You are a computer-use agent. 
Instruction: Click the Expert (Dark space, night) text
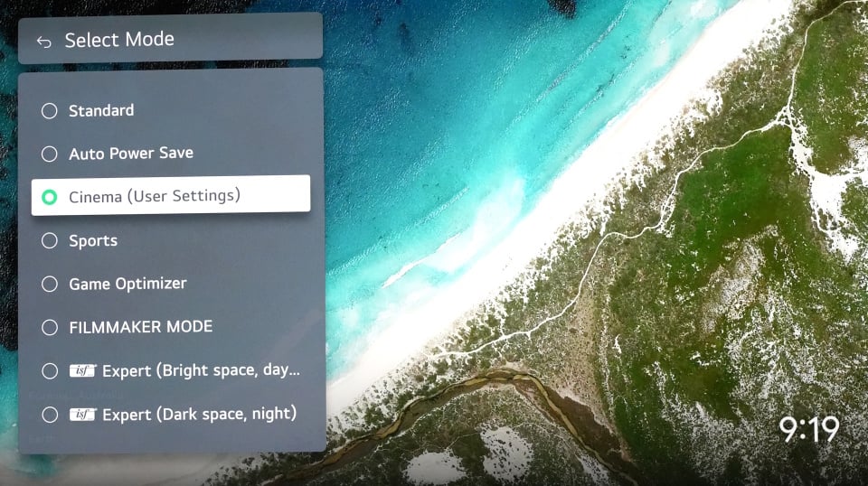coord(199,414)
